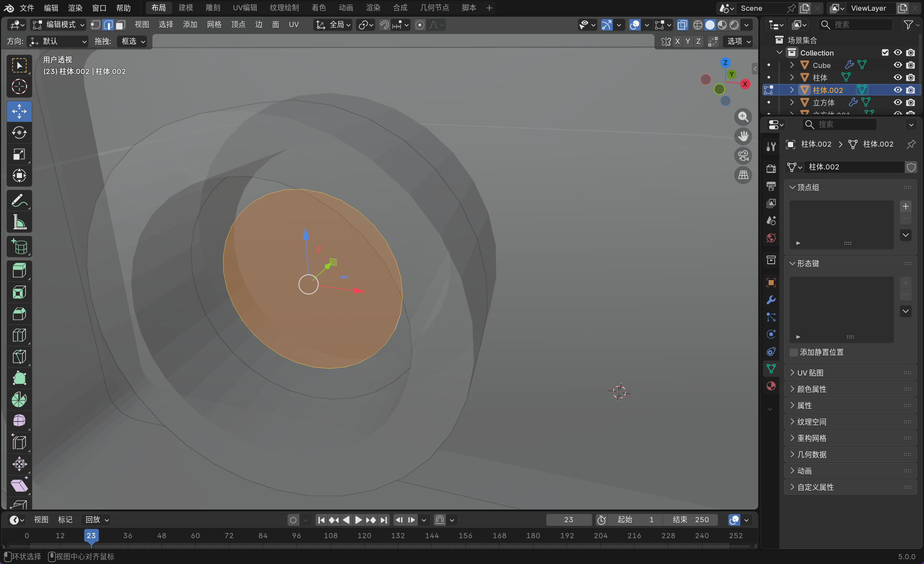Switch to the 雕刻 workspace tab
924x564 pixels.
coord(213,8)
